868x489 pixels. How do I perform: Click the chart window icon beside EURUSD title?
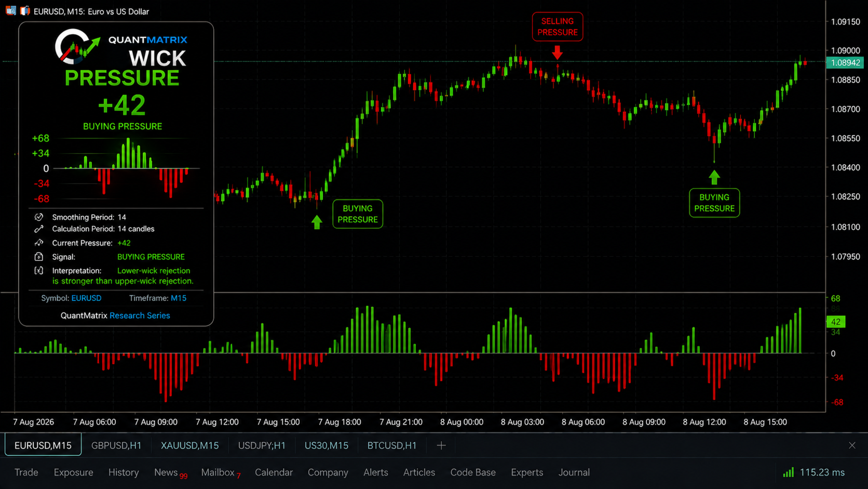[11, 10]
